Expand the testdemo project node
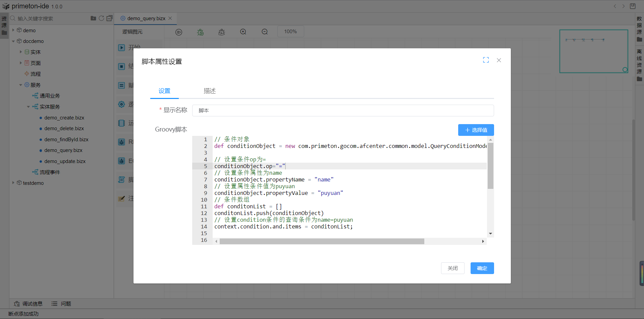 tap(13, 183)
